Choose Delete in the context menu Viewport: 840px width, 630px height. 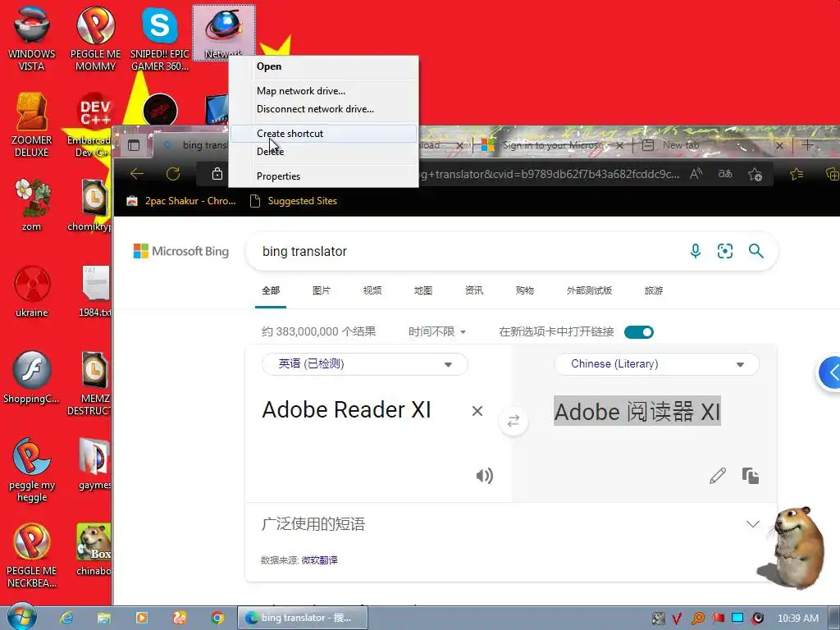323,152
